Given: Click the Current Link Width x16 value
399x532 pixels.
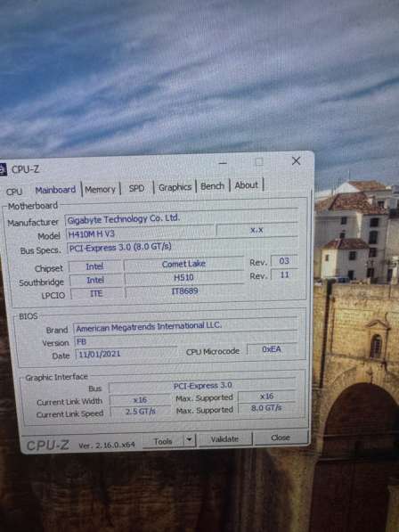Looking at the screenshot, I should pyautogui.click(x=140, y=400).
